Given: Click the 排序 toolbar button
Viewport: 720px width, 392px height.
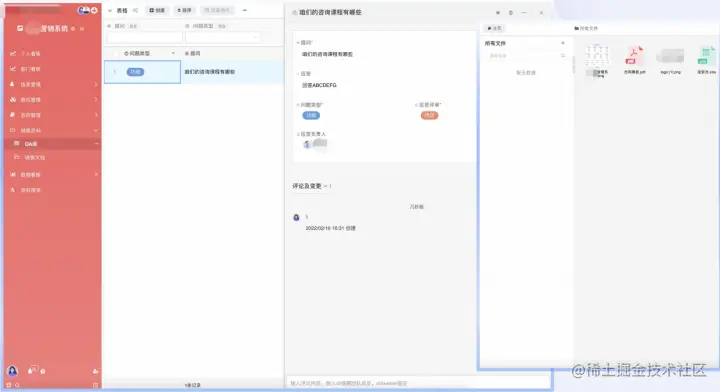Looking at the screenshot, I should point(184,10).
